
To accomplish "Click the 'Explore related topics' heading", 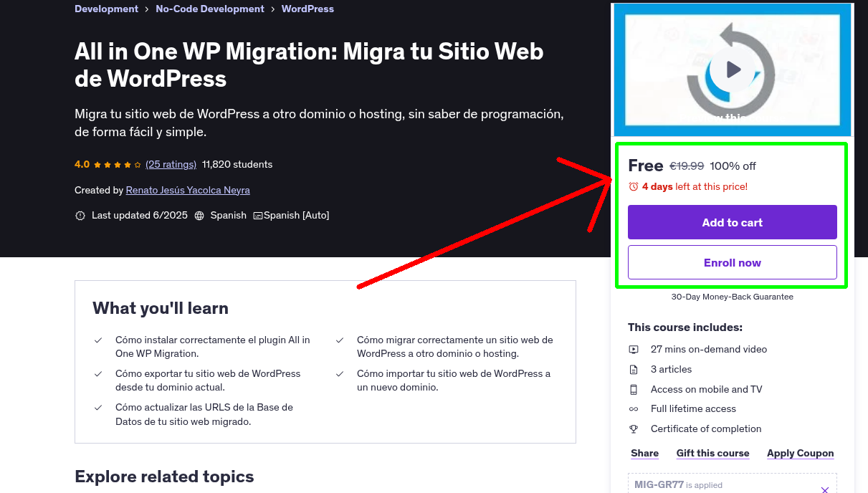I will coord(164,477).
